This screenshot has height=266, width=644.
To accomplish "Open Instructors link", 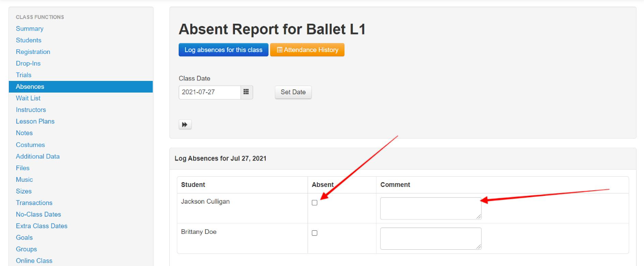I will click(x=31, y=110).
